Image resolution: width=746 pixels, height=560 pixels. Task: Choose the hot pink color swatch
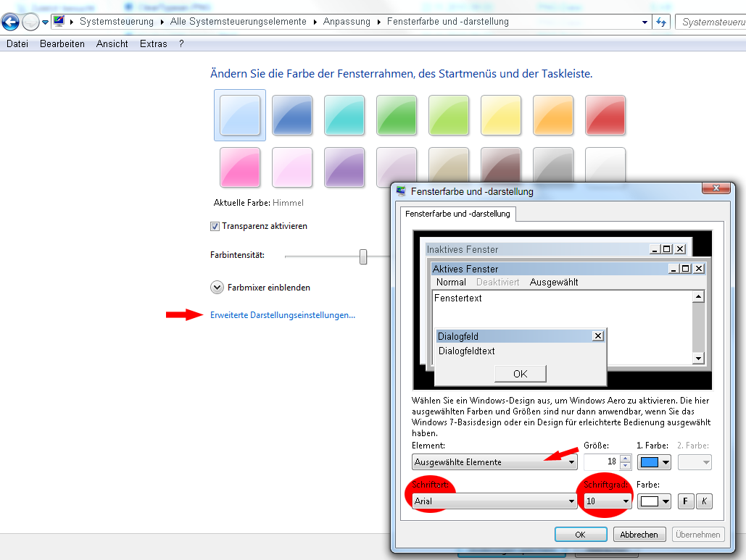[x=240, y=167]
